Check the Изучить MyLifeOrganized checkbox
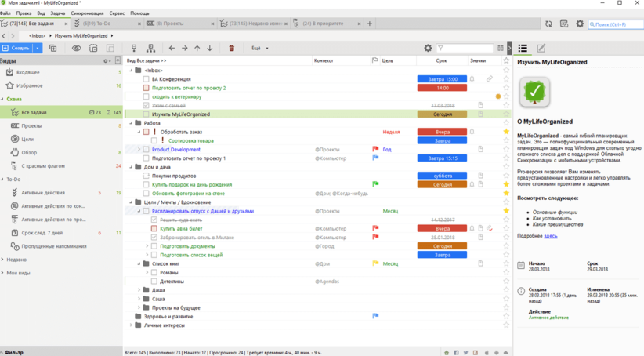The image size is (644, 356). (146, 114)
